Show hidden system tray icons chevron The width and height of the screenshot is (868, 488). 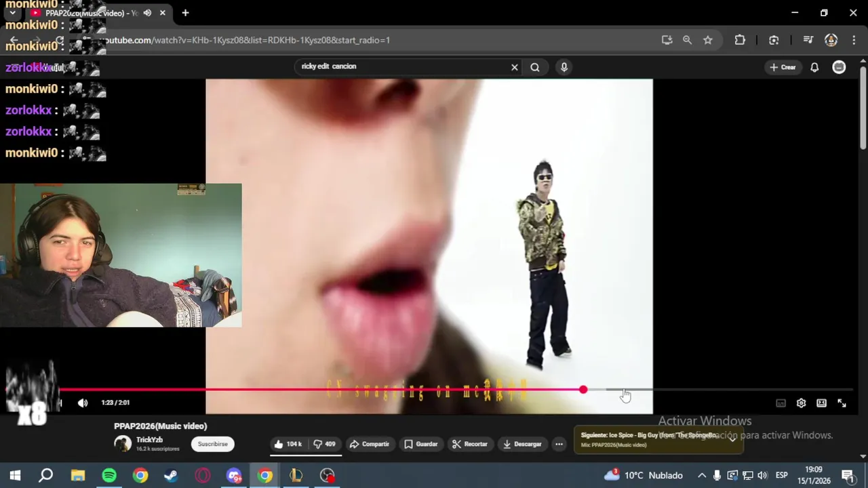pos(702,475)
